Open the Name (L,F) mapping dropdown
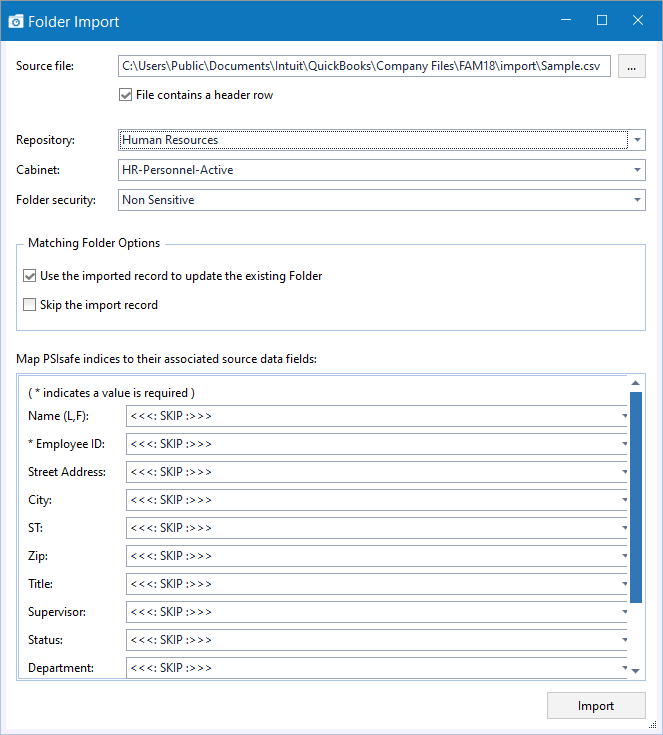Screen dimensions: 663x735 (377, 416)
